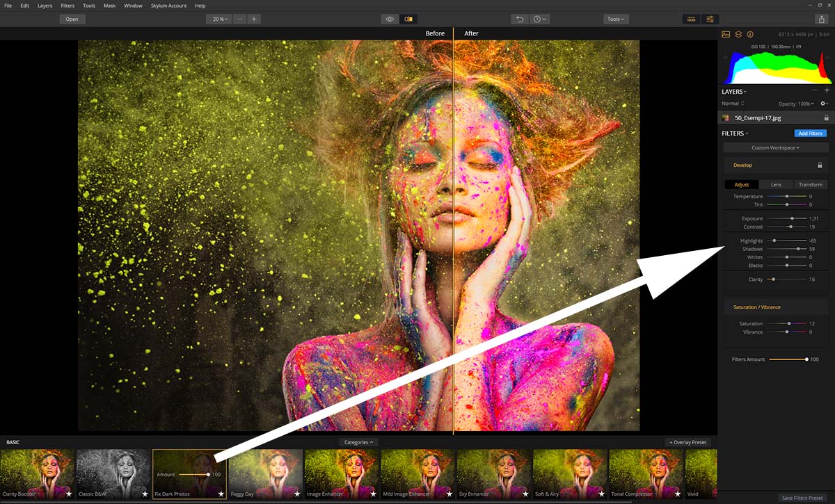Image resolution: width=835 pixels, height=504 pixels.
Task: Click the undo arrow icon
Action: click(519, 19)
